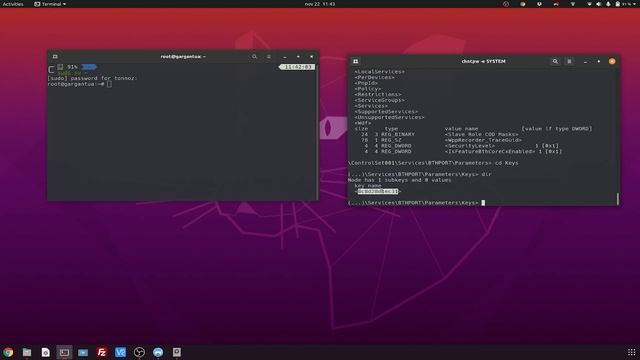
Task: Click first circular tray indicator icon
Action: pyautogui.click(x=506, y=4)
